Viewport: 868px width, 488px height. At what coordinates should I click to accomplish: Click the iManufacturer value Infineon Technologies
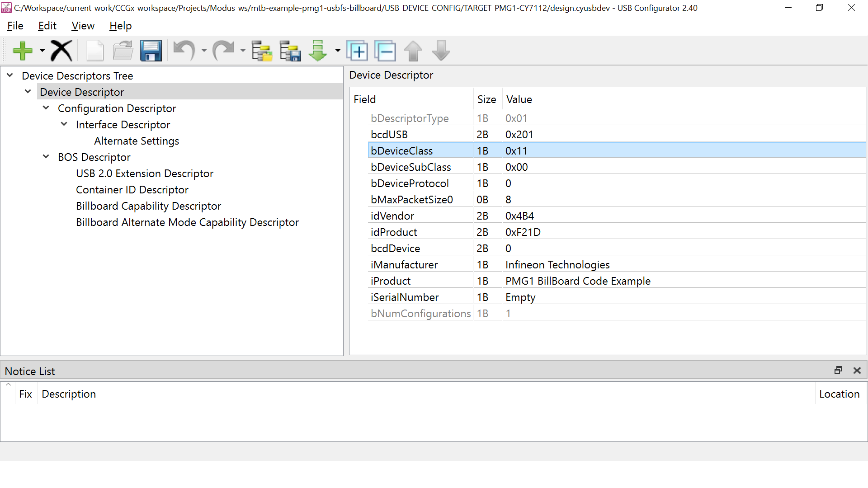coord(557,265)
